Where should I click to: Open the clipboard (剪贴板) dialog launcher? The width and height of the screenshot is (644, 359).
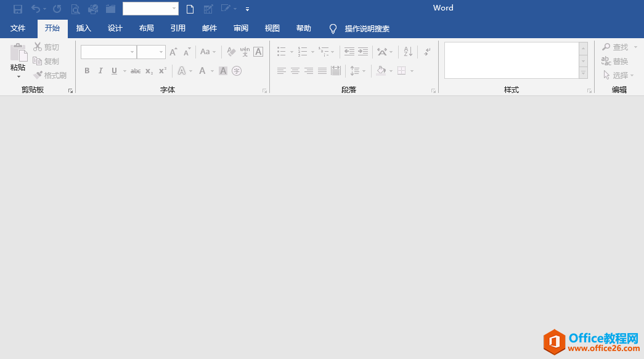(71, 91)
